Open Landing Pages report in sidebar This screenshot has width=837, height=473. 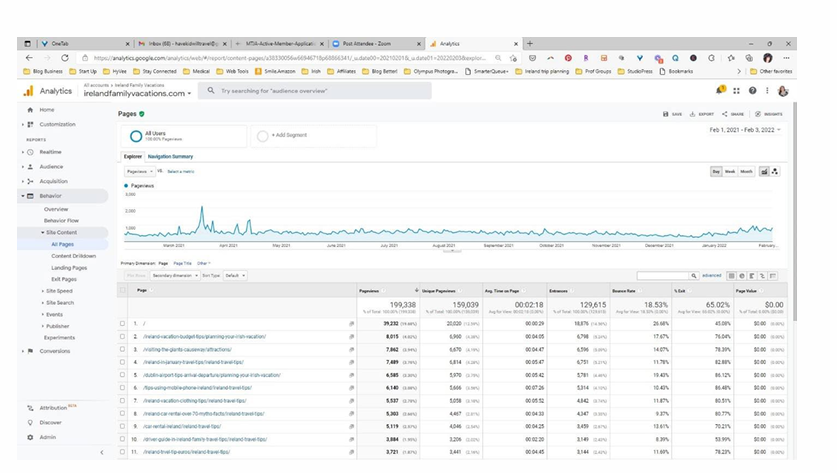coord(69,268)
